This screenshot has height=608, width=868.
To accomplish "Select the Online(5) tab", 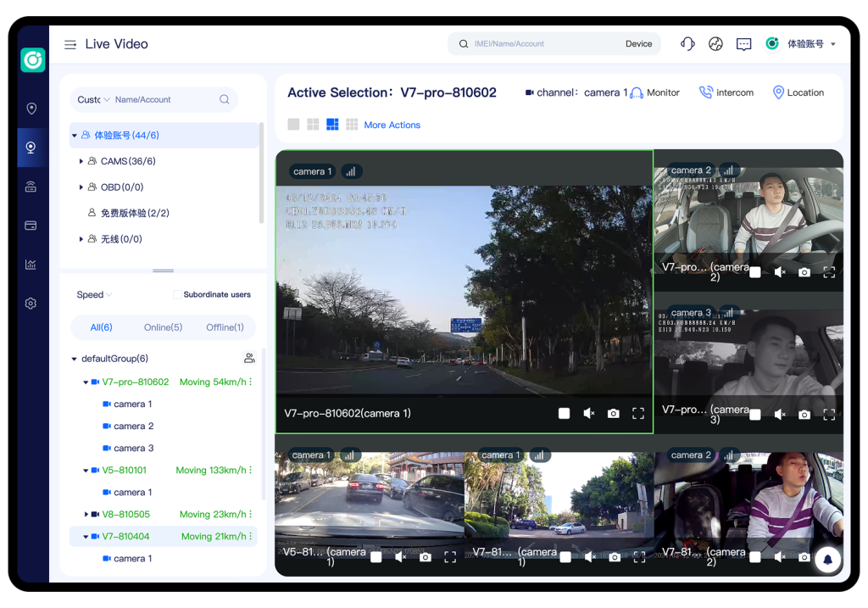I will [x=163, y=326].
